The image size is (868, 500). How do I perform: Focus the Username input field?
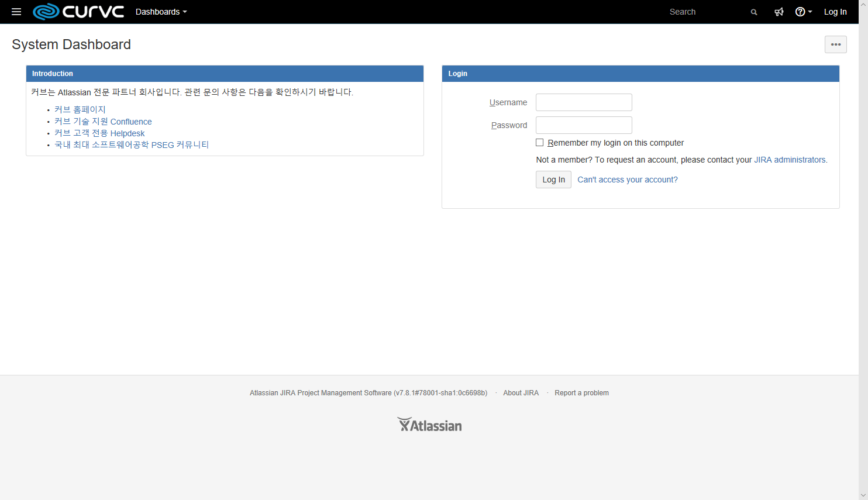point(584,102)
